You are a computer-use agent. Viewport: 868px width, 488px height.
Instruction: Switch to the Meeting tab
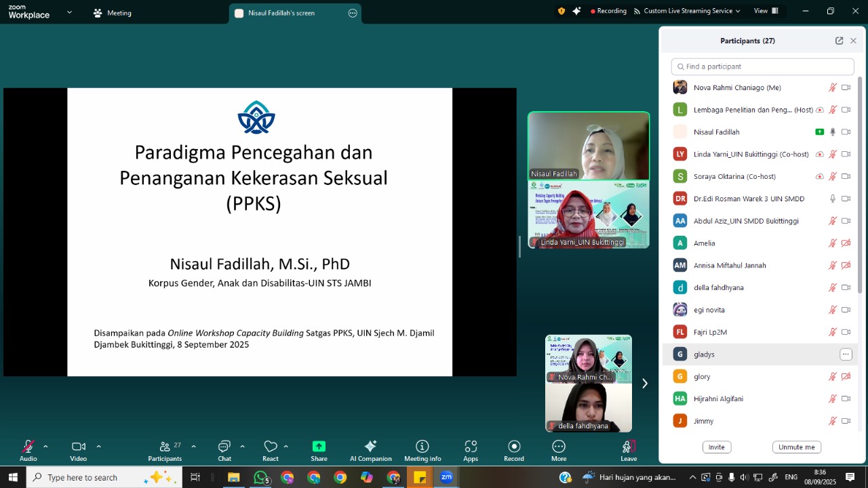click(113, 13)
